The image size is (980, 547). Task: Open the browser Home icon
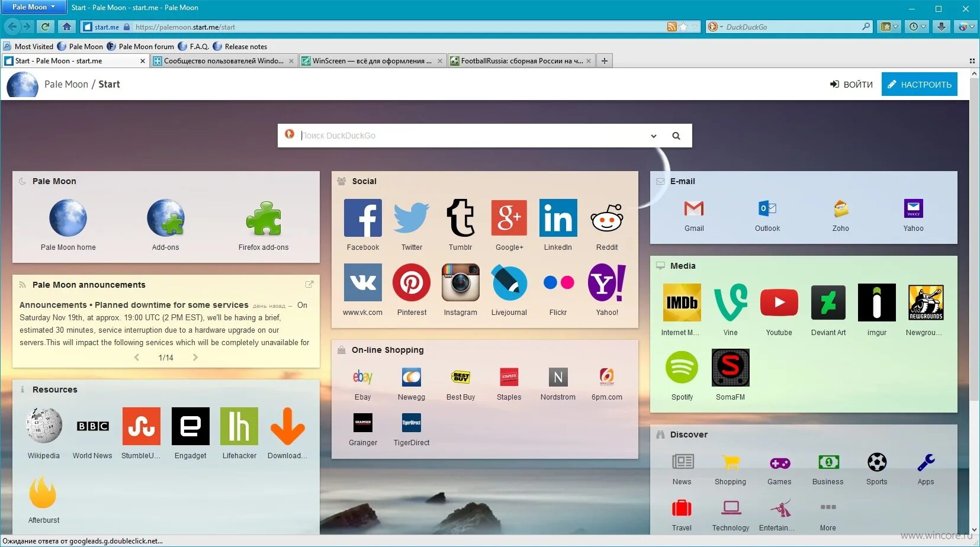tap(67, 26)
